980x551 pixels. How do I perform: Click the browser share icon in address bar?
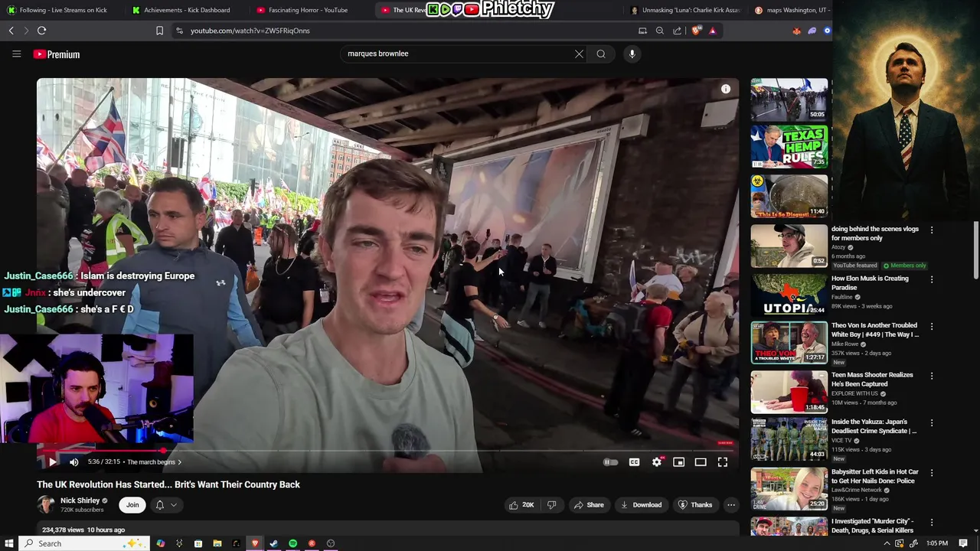[x=678, y=31]
